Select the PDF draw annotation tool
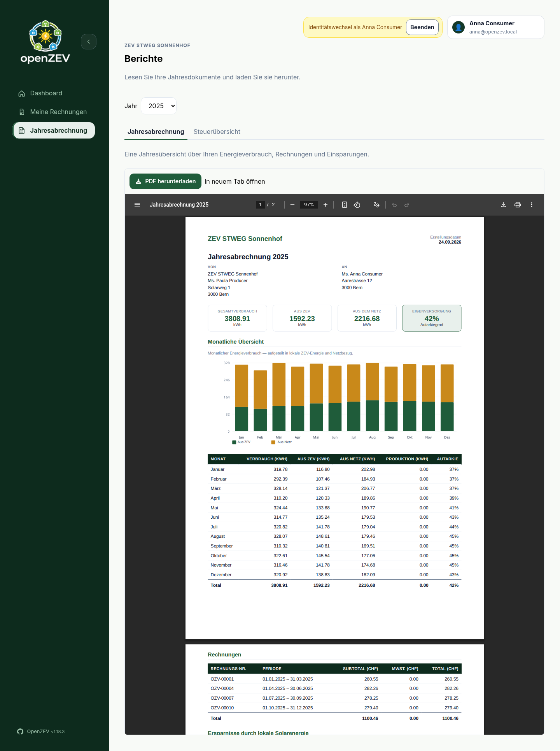This screenshot has height=751, width=560. 376,205
